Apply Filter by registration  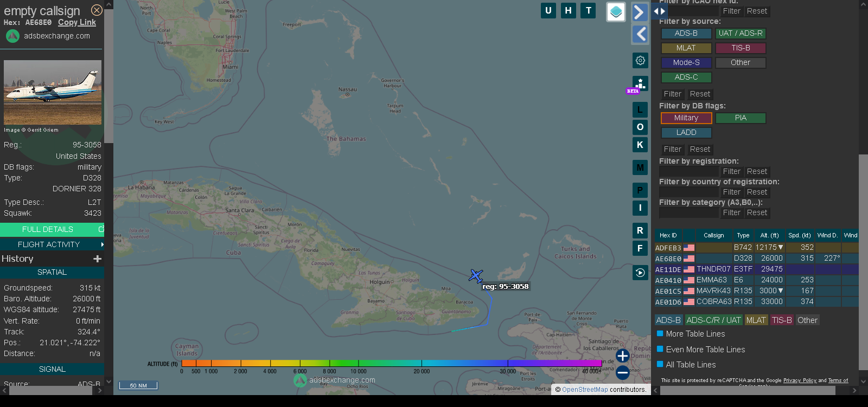click(x=731, y=172)
